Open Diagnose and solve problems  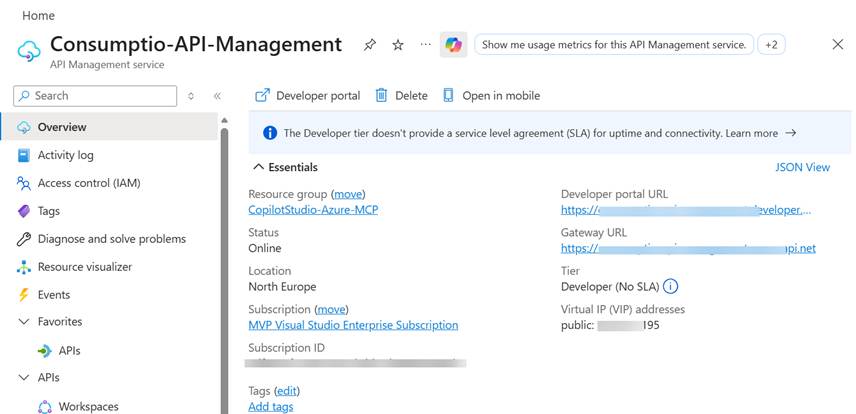[111, 239]
